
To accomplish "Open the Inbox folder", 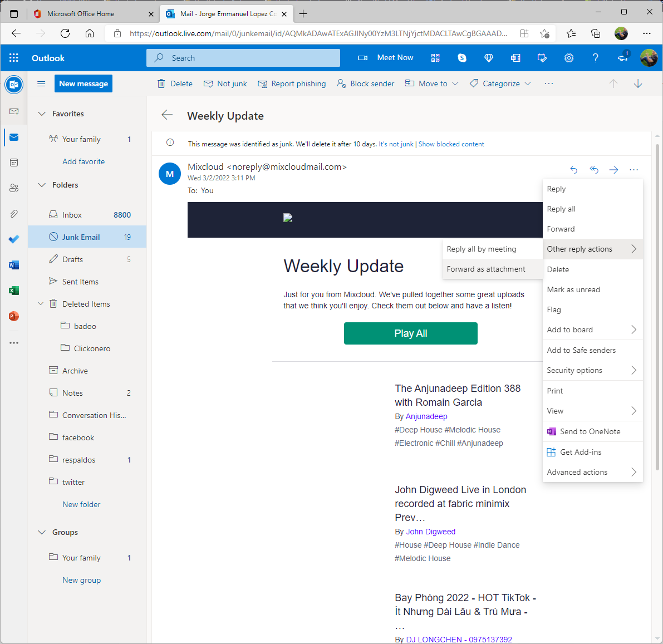I will tap(87, 215).
